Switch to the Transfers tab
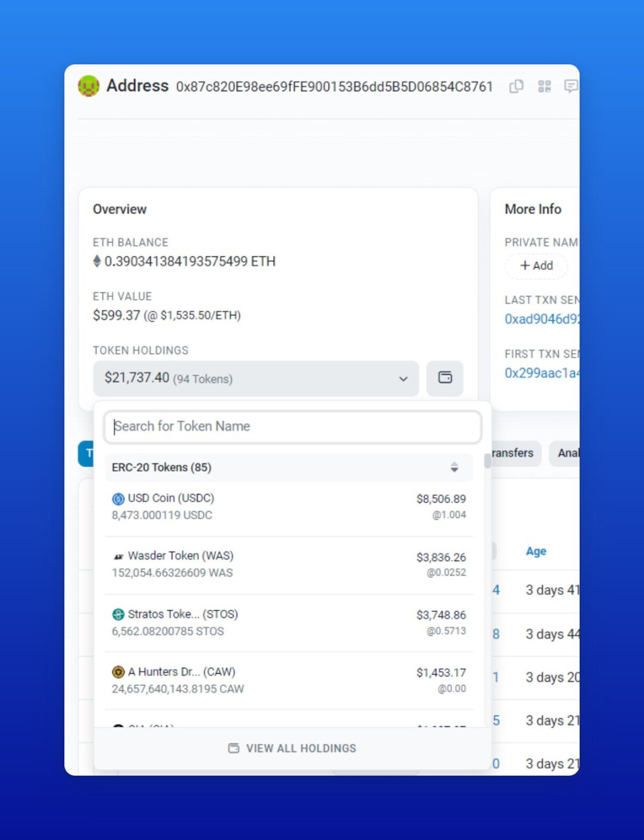 pyautogui.click(x=513, y=453)
